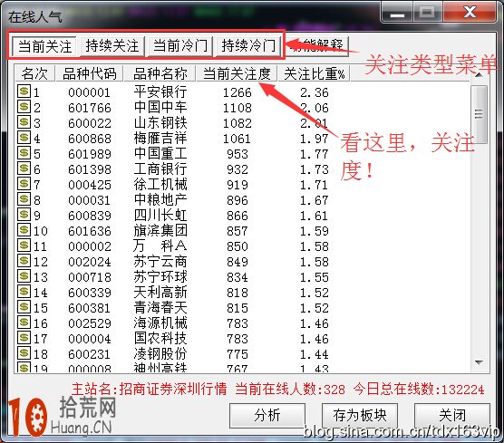Sort by the 名次 column header
The width and height of the screenshot is (504, 443).
coord(34,73)
